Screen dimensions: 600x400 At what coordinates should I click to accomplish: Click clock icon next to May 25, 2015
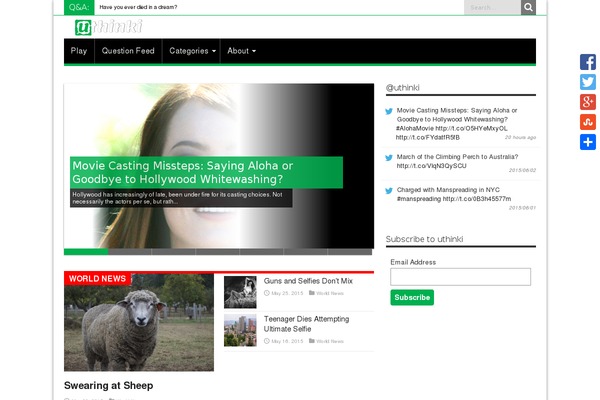click(267, 293)
